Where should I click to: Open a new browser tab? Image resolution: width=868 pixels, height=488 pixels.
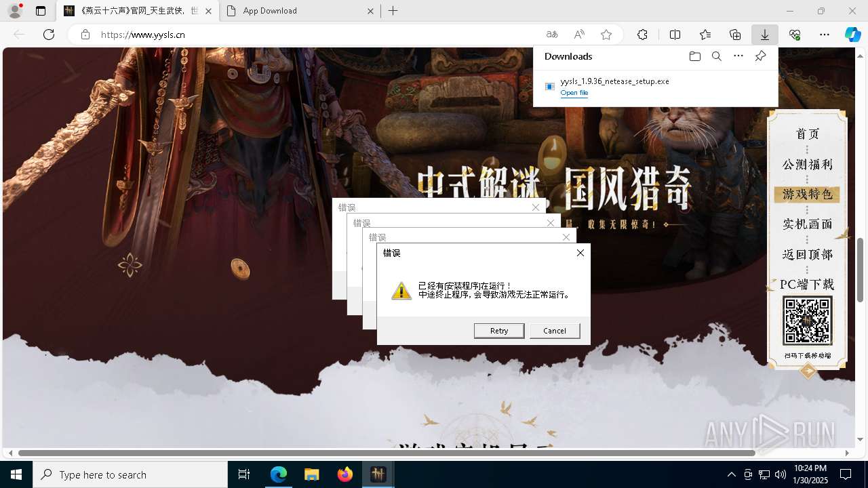click(393, 11)
